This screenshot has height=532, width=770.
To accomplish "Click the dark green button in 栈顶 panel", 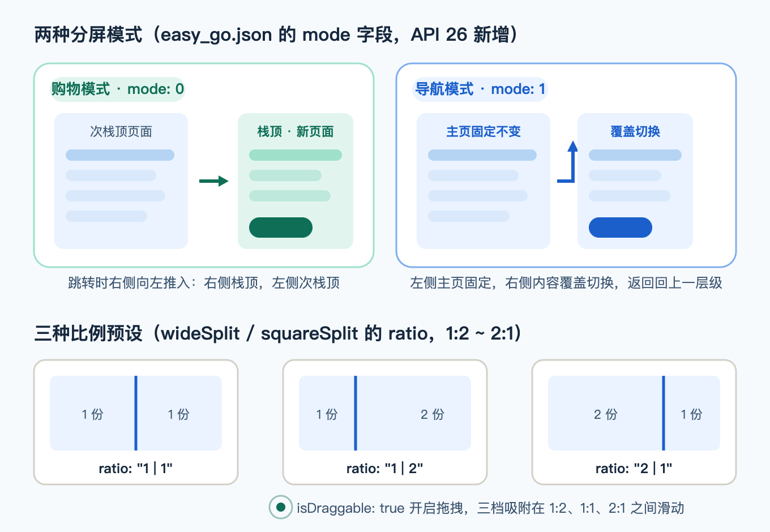I will [x=281, y=228].
